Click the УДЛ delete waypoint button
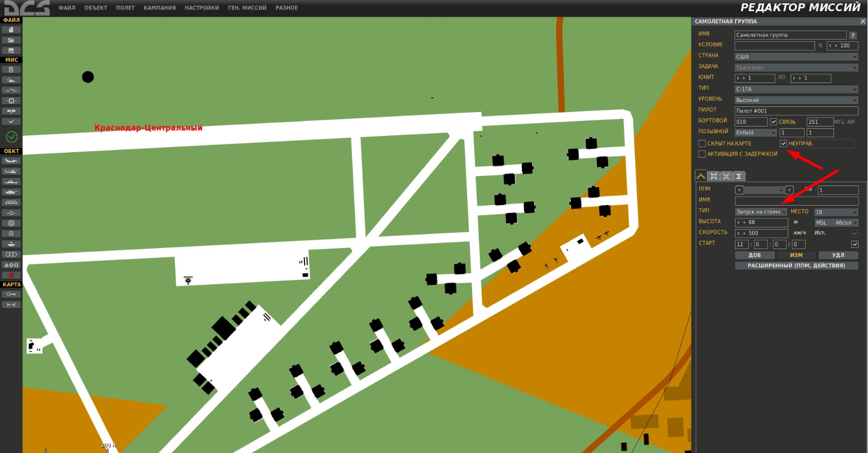 (x=838, y=255)
